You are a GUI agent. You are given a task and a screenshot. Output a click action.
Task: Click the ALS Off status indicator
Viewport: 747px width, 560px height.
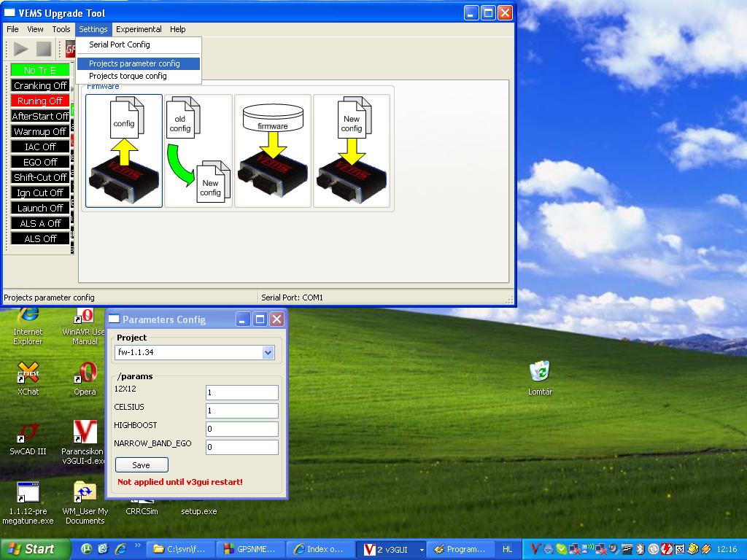40,238
